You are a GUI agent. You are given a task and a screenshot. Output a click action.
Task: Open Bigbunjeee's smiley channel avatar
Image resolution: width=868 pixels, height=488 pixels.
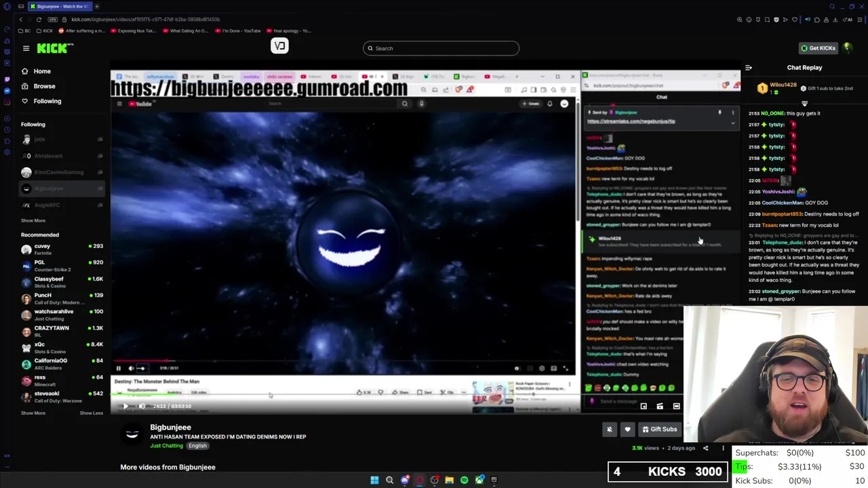click(x=132, y=434)
